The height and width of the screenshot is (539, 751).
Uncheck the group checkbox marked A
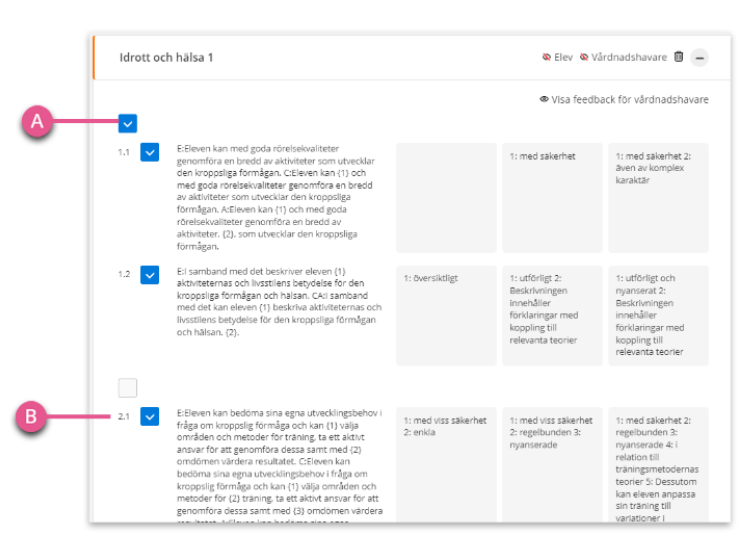coord(127,124)
